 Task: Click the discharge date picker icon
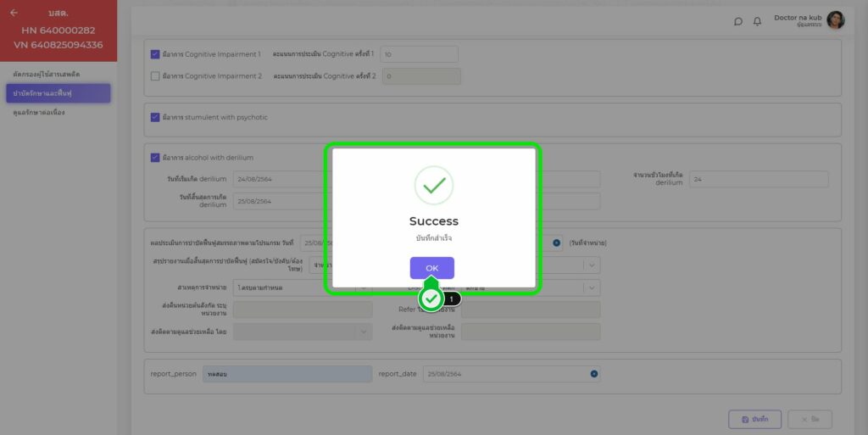[557, 243]
